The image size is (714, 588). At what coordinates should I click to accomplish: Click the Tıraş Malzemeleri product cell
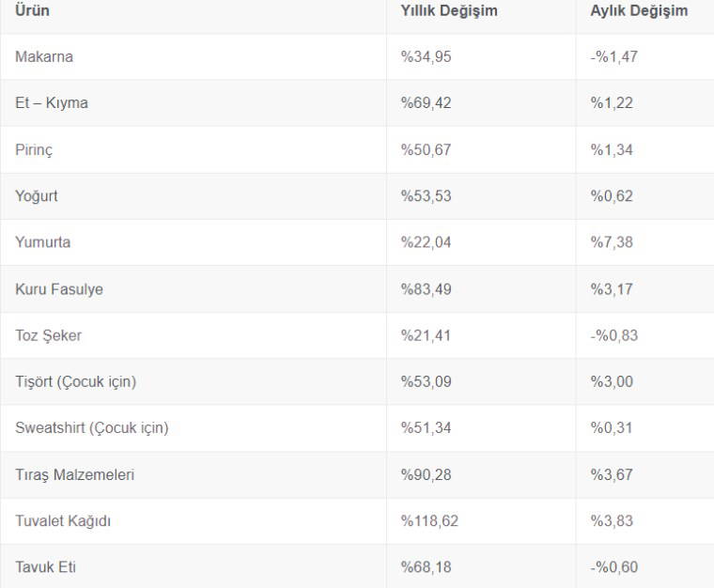tap(74, 474)
